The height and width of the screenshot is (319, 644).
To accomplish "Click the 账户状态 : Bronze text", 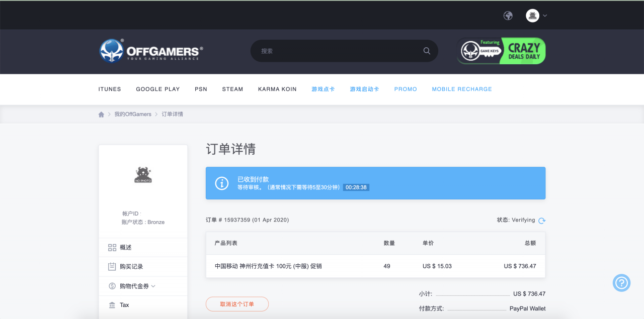I will pyautogui.click(x=143, y=222).
